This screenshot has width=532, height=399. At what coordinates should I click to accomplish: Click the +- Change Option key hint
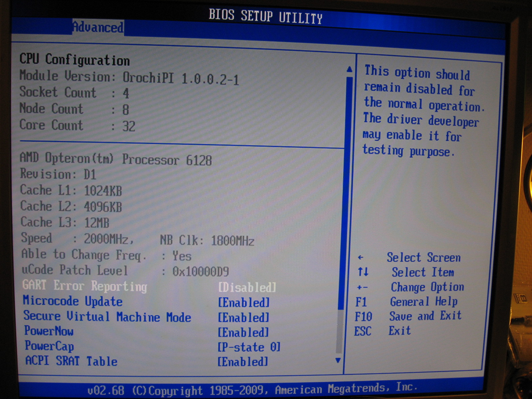point(362,287)
